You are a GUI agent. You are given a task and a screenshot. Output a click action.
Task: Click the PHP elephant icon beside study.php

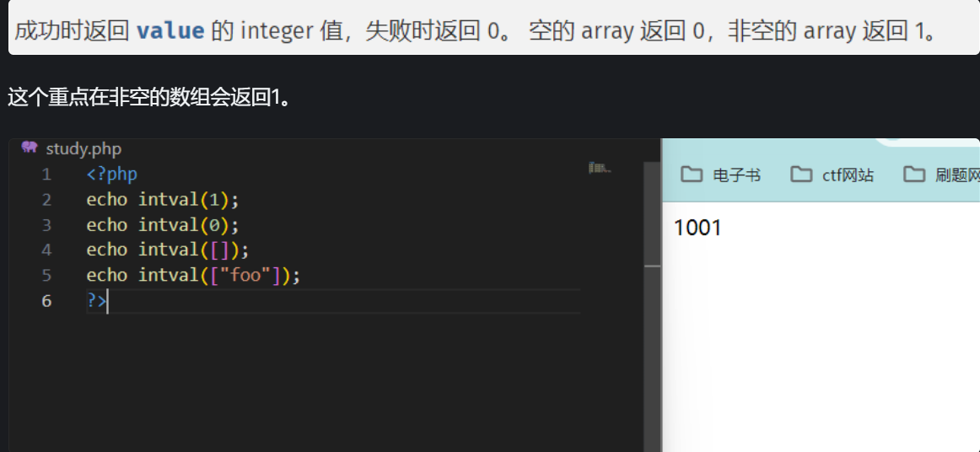click(30, 148)
